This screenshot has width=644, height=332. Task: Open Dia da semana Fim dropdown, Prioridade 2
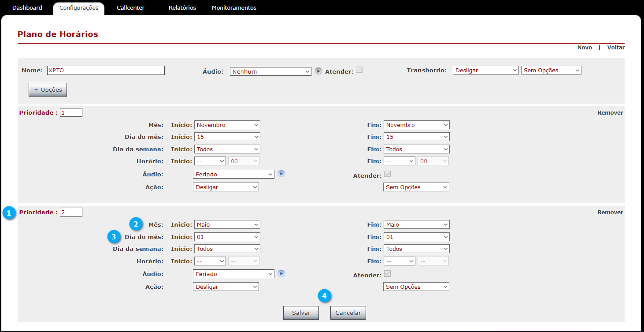coord(417,249)
